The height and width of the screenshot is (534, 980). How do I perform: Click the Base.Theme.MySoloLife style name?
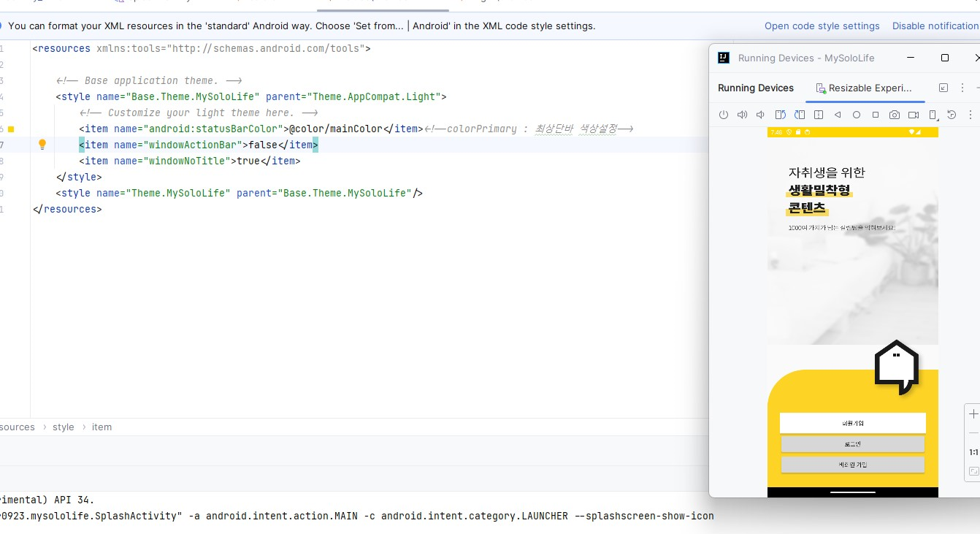point(194,96)
